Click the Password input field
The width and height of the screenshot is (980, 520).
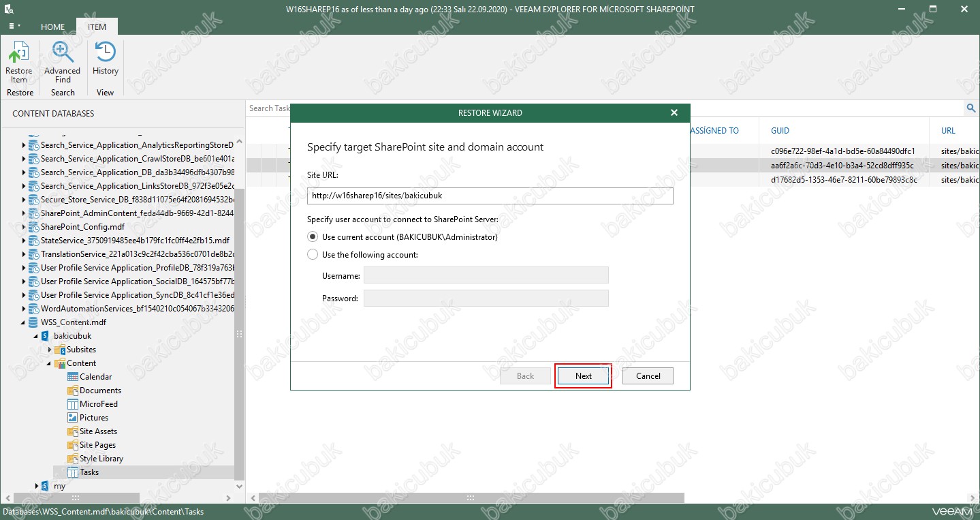pyautogui.click(x=486, y=298)
